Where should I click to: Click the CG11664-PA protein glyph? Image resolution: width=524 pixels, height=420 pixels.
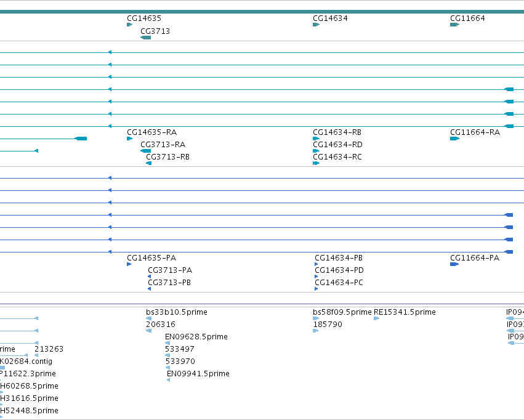(x=454, y=264)
